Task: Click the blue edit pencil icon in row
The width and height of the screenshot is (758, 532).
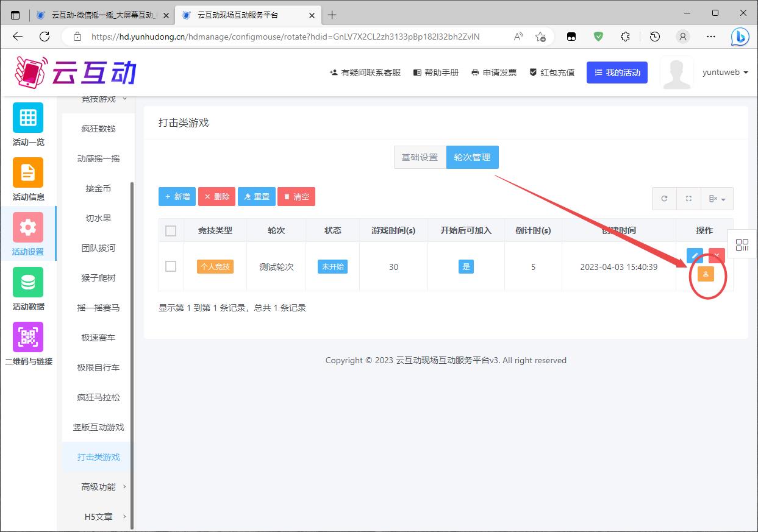Action: click(x=695, y=255)
